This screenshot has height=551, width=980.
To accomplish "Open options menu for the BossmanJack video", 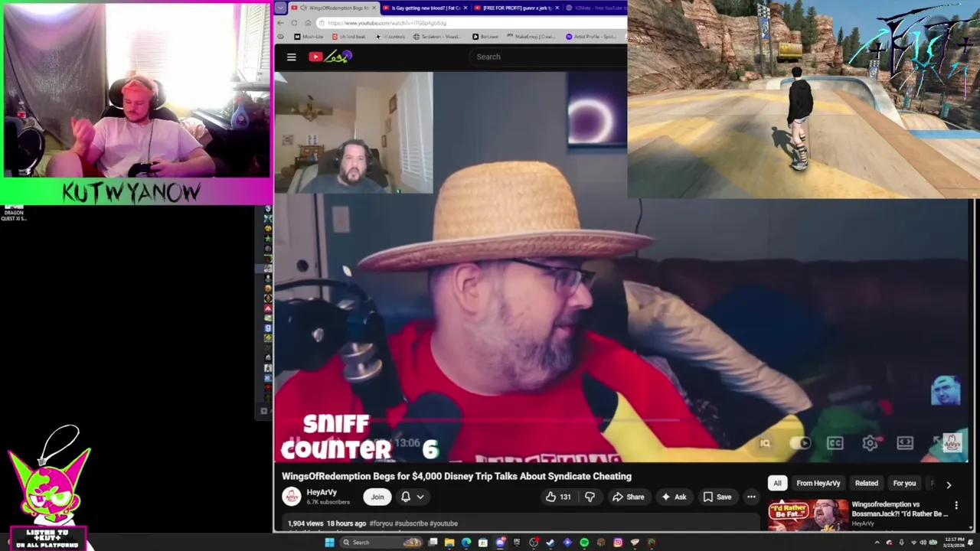I will (956, 506).
